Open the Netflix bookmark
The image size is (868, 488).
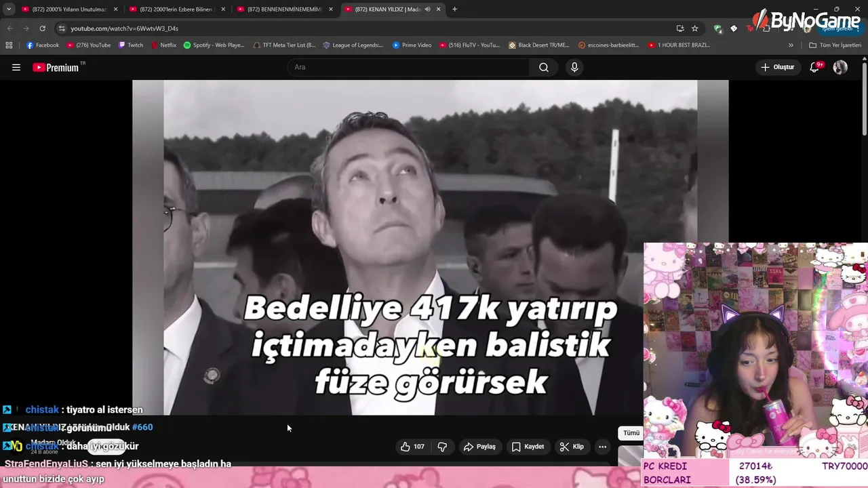(x=163, y=45)
